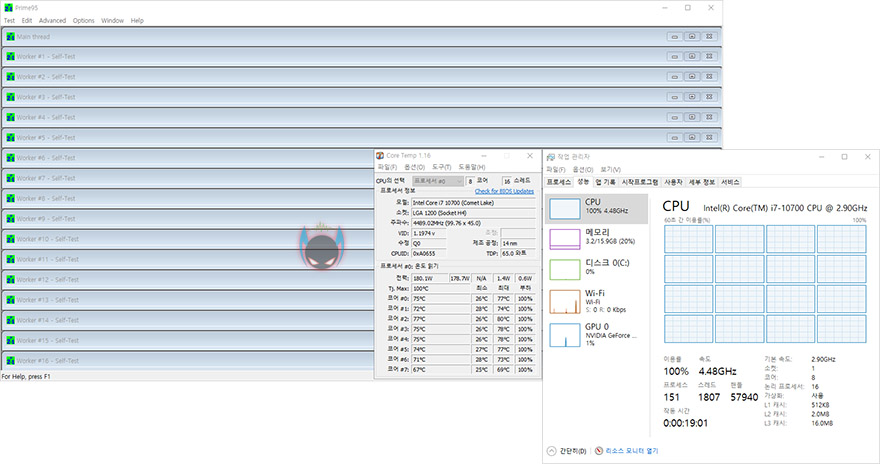
Task: Click the resource monitor icon in Task Manager footer
Action: coord(599,451)
